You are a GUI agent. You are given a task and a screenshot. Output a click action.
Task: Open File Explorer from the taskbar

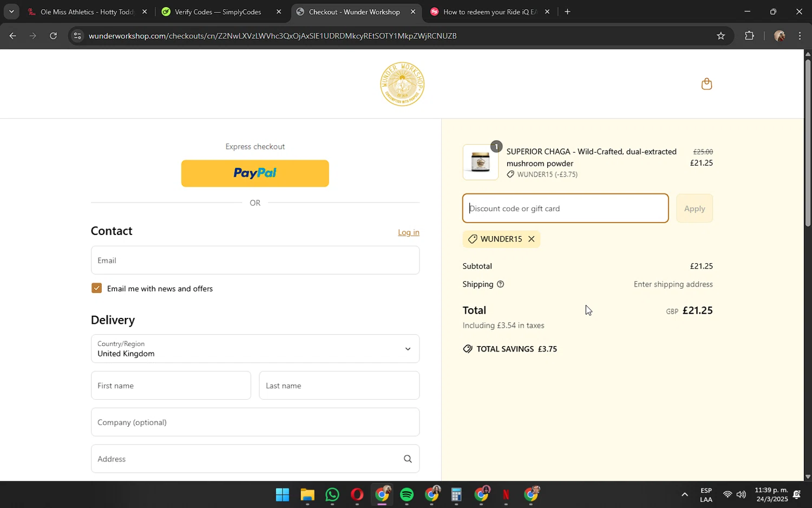(x=307, y=495)
